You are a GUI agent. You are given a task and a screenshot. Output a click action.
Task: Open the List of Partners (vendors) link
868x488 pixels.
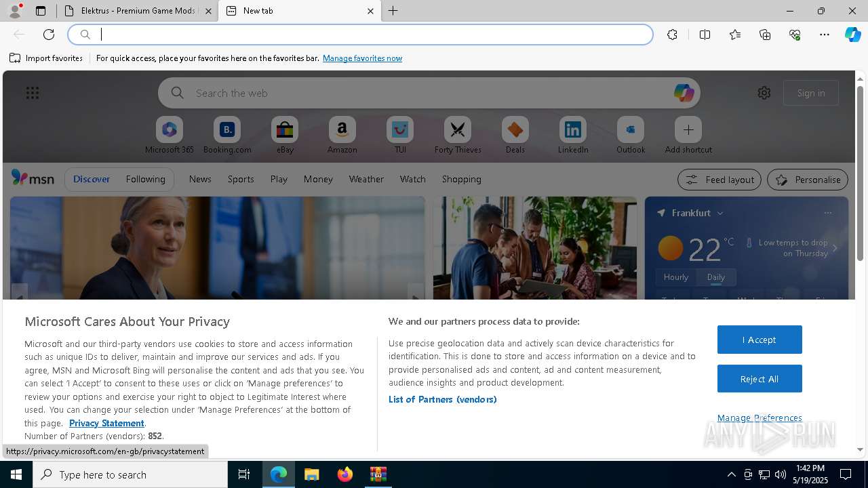coord(443,399)
